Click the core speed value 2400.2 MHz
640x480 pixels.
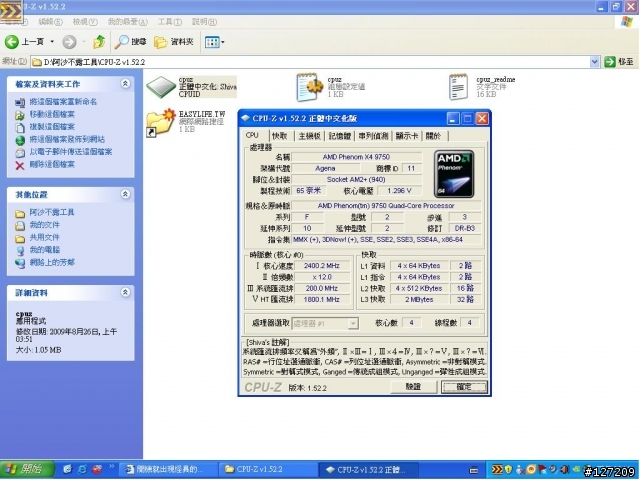coord(322,266)
